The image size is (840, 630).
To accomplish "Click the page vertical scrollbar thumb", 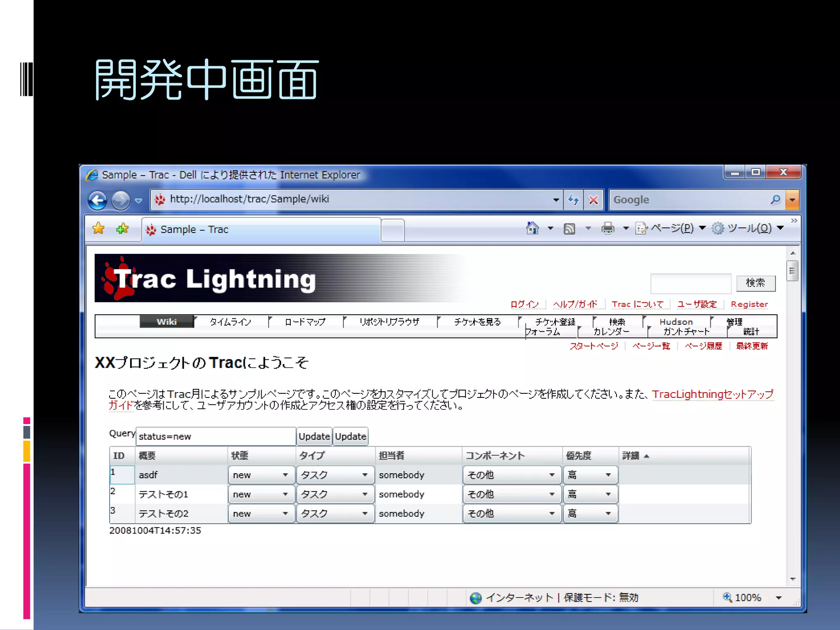I will coord(792,271).
